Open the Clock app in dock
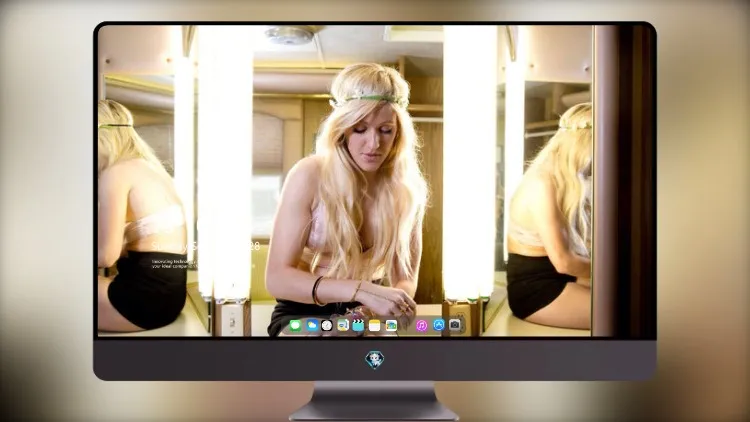 [327, 326]
